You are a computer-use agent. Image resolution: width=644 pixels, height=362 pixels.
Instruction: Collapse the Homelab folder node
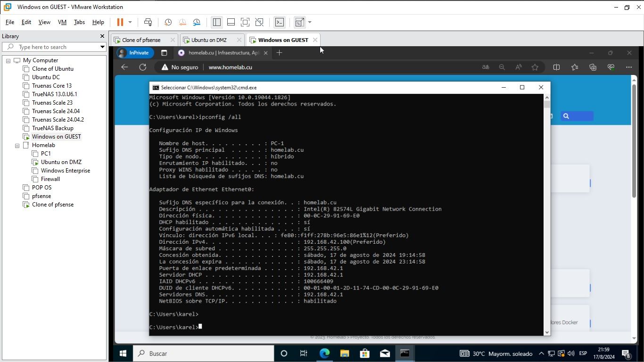(17, 145)
